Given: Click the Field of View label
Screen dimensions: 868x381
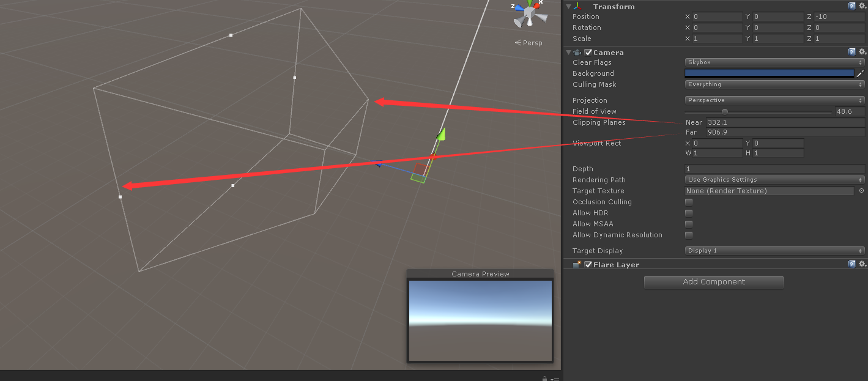Looking at the screenshot, I should click(595, 111).
